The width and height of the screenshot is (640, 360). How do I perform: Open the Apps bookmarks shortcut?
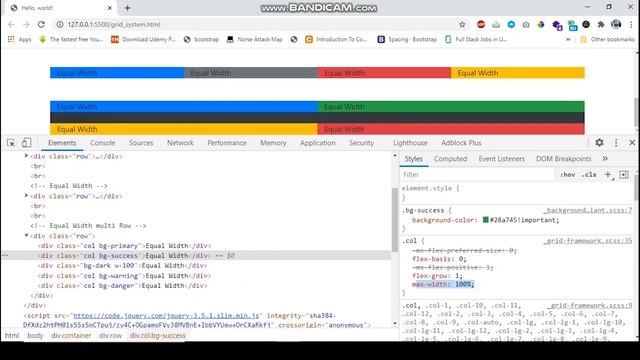19,39
